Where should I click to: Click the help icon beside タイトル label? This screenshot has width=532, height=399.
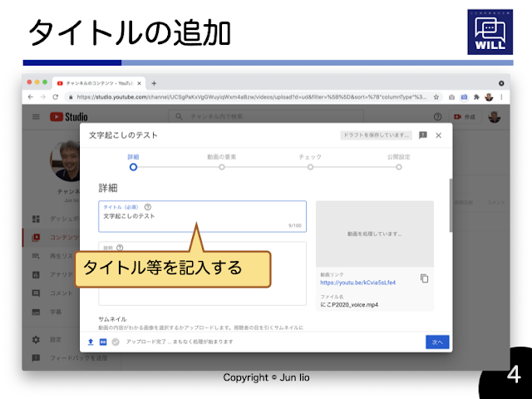[148, 207]
